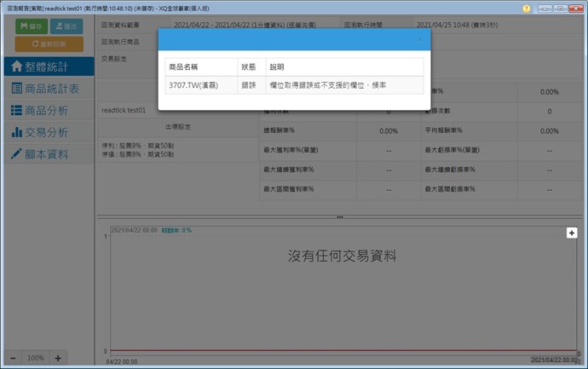Zoom in with the plus button

pyautogui.click(x=58, y=358)
